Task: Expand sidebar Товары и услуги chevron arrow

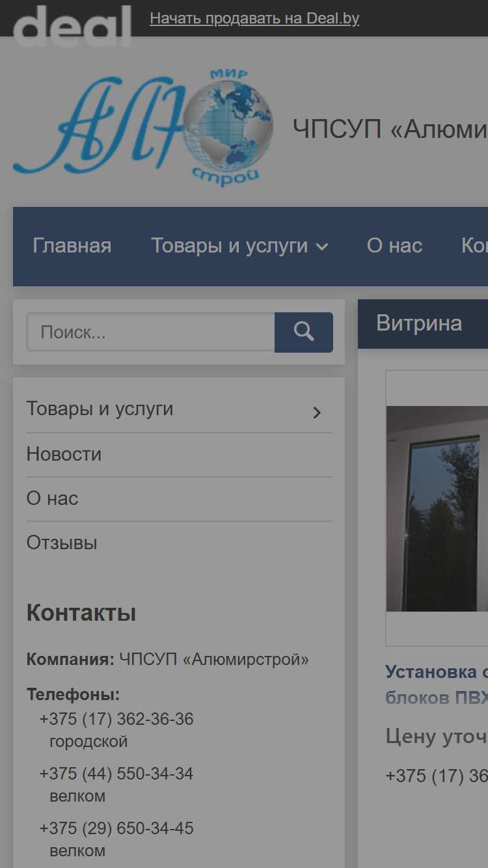Action: click(x=317, y=413)
